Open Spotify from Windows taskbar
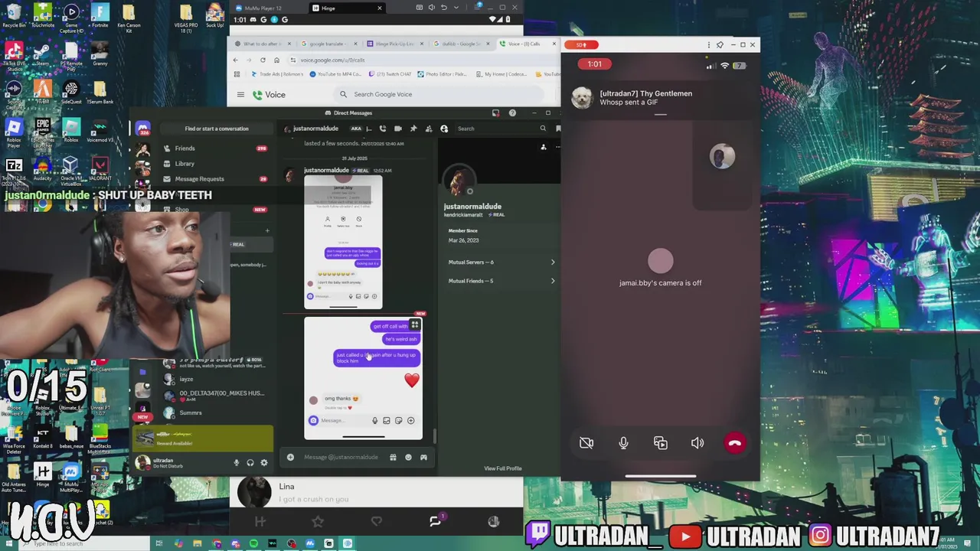980x551 pixels. point(253,543)
